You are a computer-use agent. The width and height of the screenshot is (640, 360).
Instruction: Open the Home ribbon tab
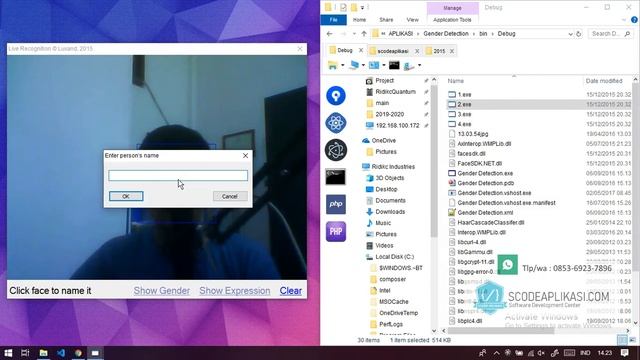click(x=359, y=20)
